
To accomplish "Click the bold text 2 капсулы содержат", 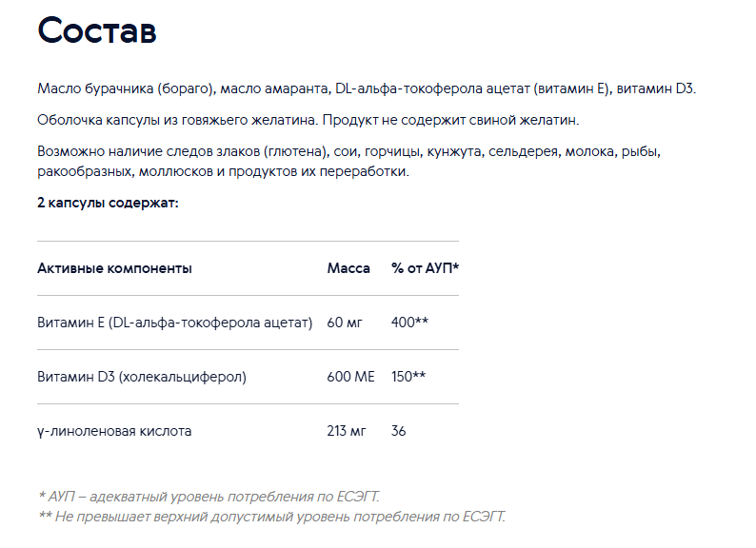I will (108, 203).
